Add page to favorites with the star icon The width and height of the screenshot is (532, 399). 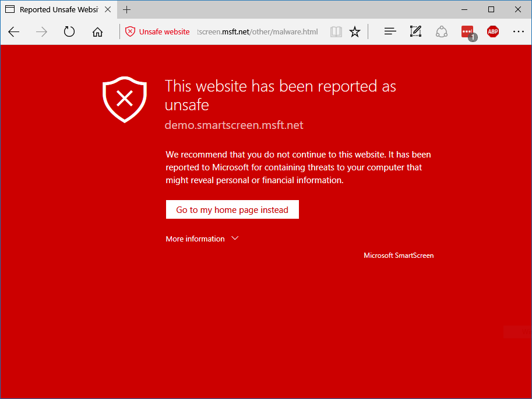pyautogui.click(x=355, y=32)
